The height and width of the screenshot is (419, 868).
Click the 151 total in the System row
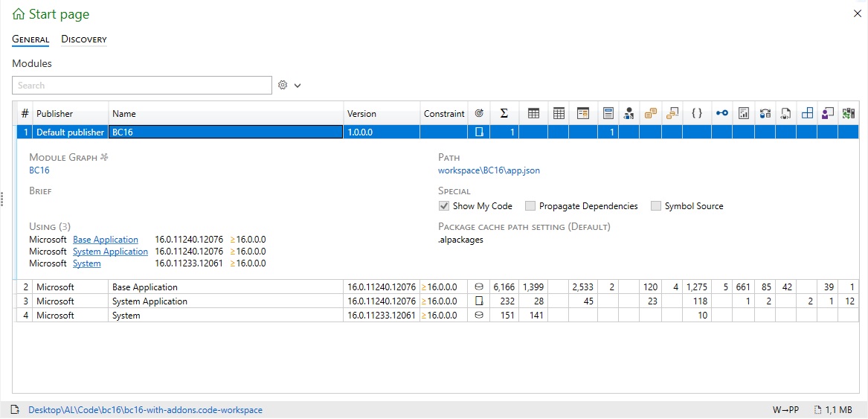pos(504,315)
